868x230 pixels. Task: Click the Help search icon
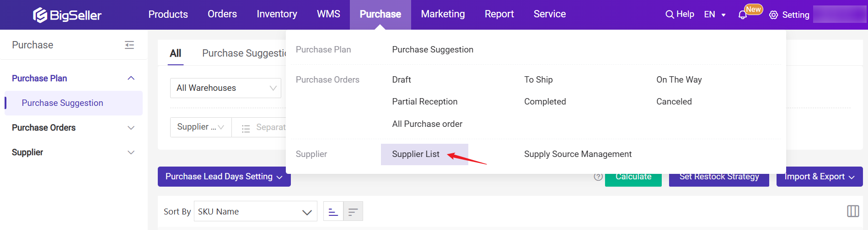click(x=670, y=15)
